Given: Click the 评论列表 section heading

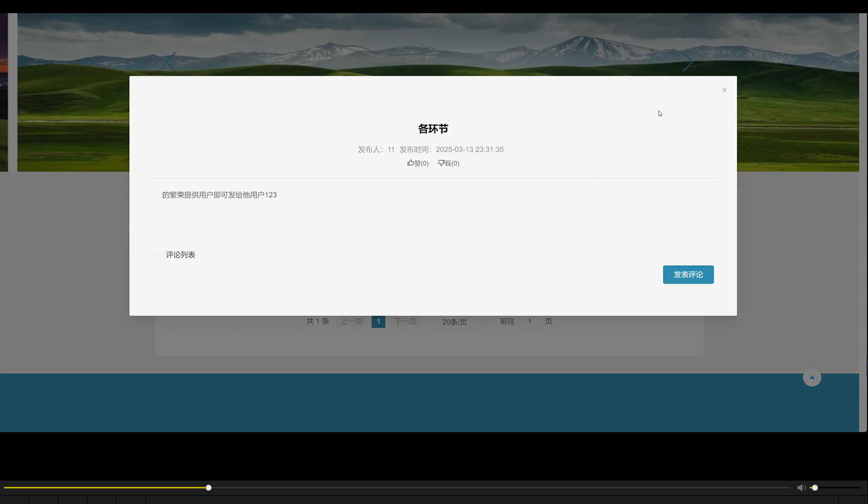Looking at the screenshot, I should click(x=180, y=254).
